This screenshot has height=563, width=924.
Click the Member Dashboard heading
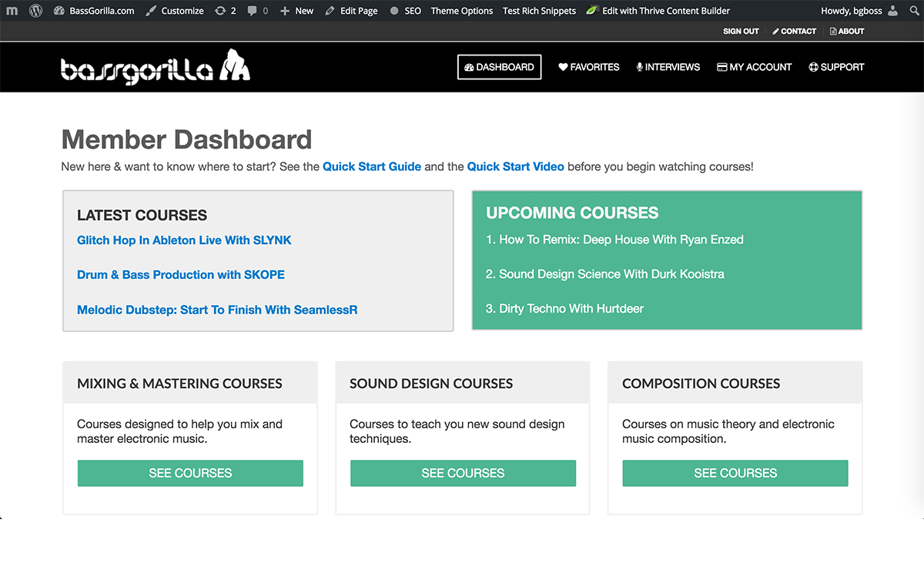(x=186, y=139)
